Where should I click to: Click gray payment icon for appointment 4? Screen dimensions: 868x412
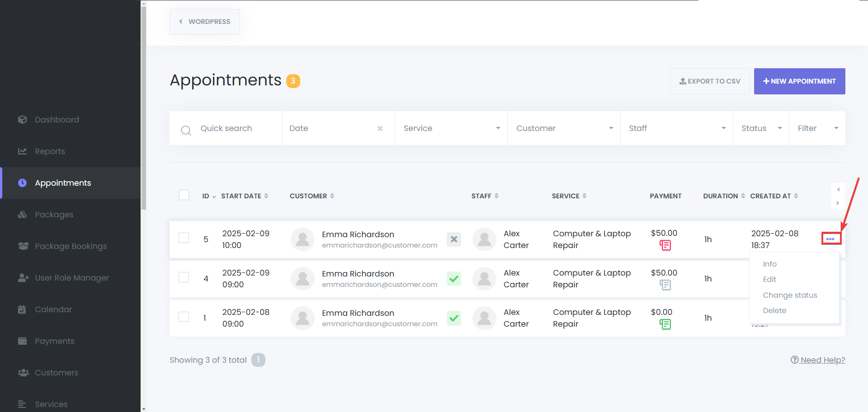point(665,285)
